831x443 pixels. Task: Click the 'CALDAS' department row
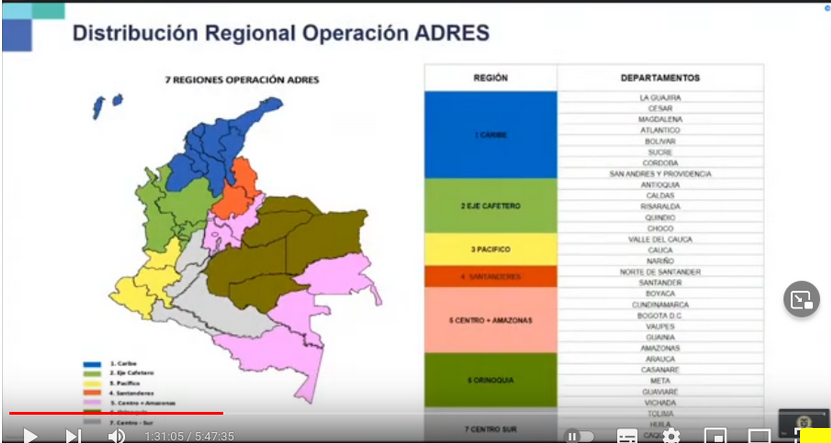point(660,196)
